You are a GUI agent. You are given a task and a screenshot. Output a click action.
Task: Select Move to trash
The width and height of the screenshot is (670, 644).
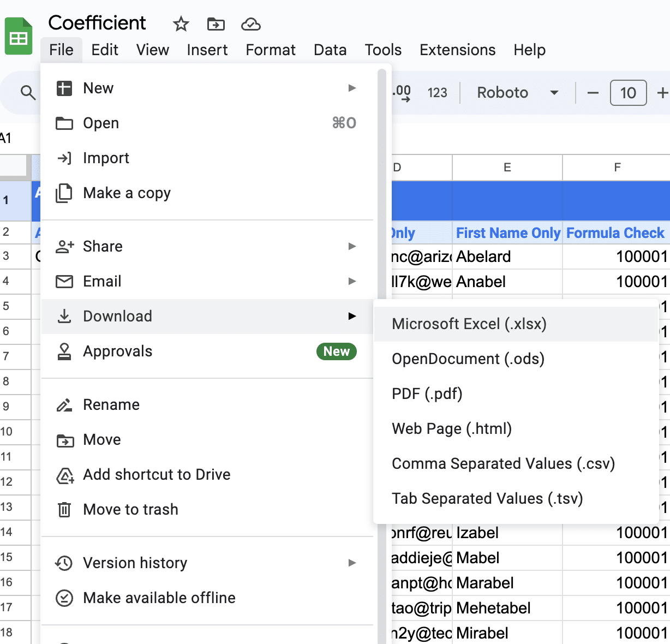tap(207, 509)
